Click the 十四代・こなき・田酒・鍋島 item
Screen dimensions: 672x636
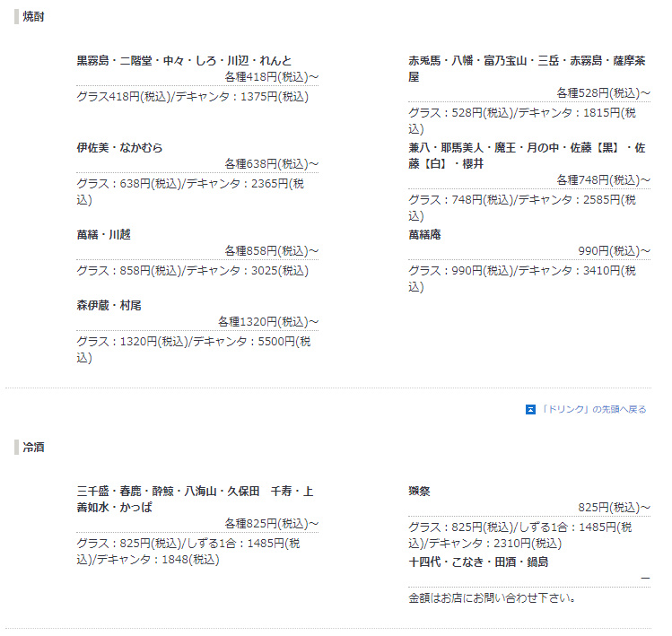coord(478,562)
